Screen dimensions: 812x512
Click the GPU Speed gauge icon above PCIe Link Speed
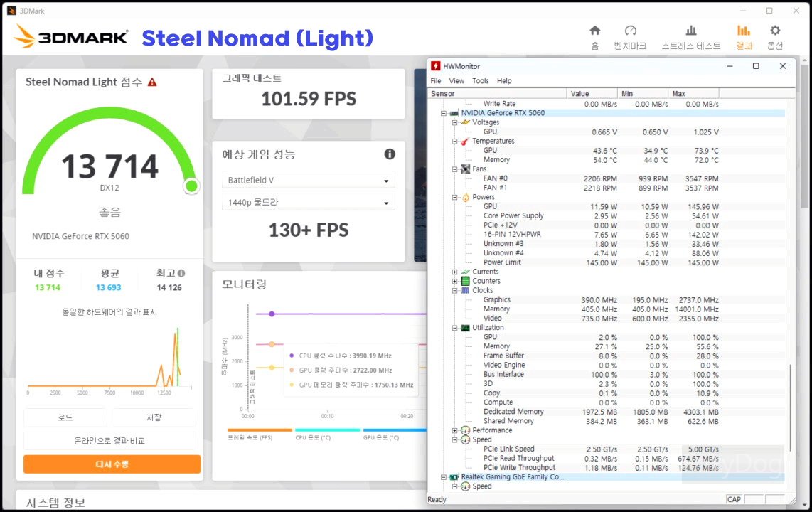tap(465, 439)
